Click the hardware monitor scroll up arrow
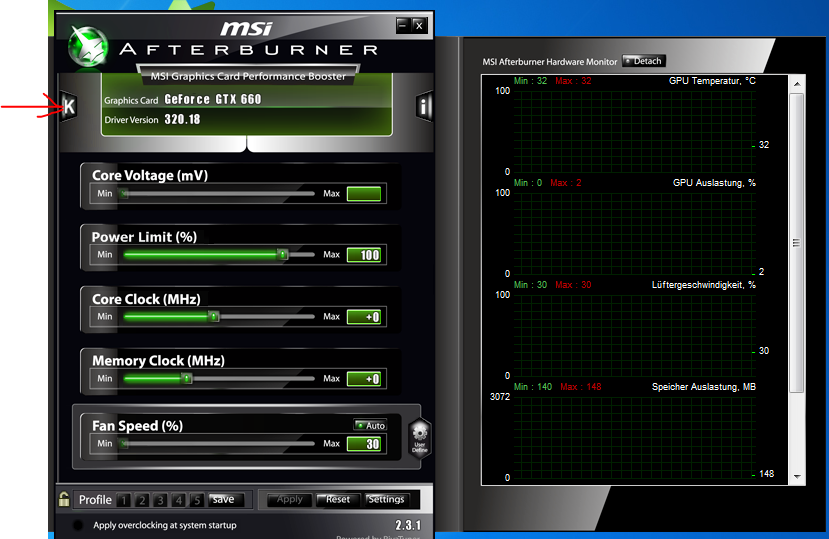The width and height of the screenshot is (829, 539). coord(797,84)
